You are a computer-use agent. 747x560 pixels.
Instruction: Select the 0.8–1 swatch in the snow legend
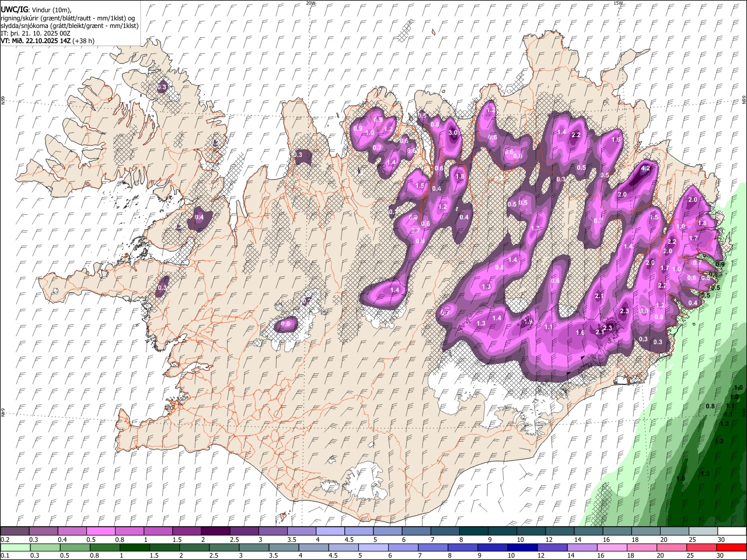coord(129,531)
